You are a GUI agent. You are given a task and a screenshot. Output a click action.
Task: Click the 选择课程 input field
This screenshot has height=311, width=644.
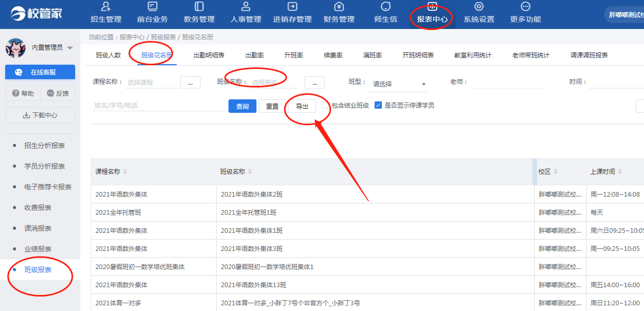pos(151,82)
